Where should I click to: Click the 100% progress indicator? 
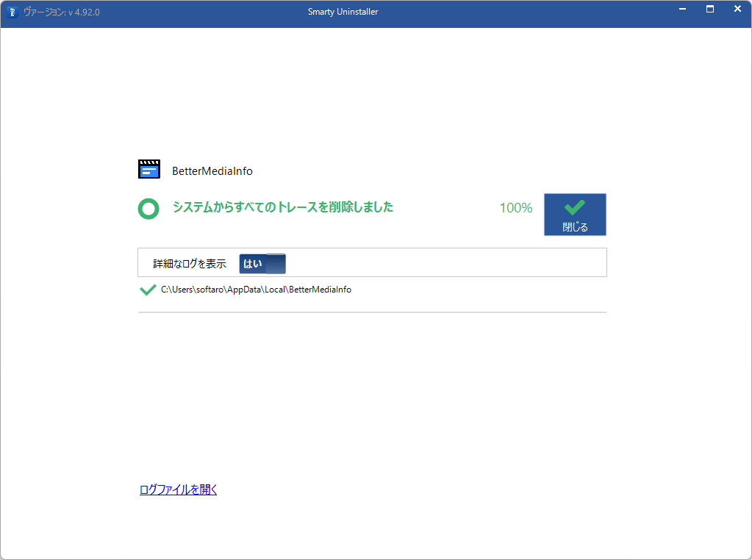[516, 208]
